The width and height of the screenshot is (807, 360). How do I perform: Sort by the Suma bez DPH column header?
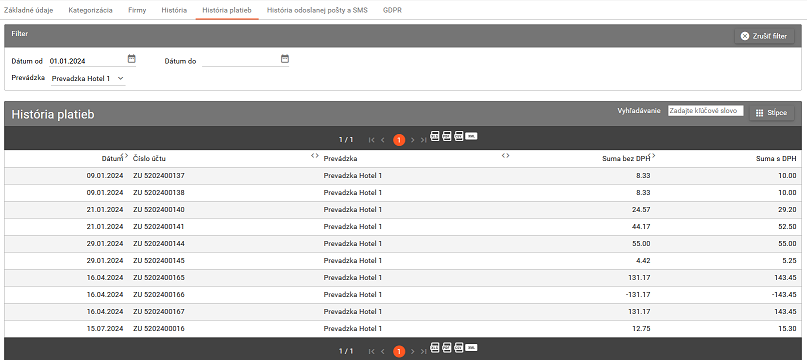[x=626, y=159]
